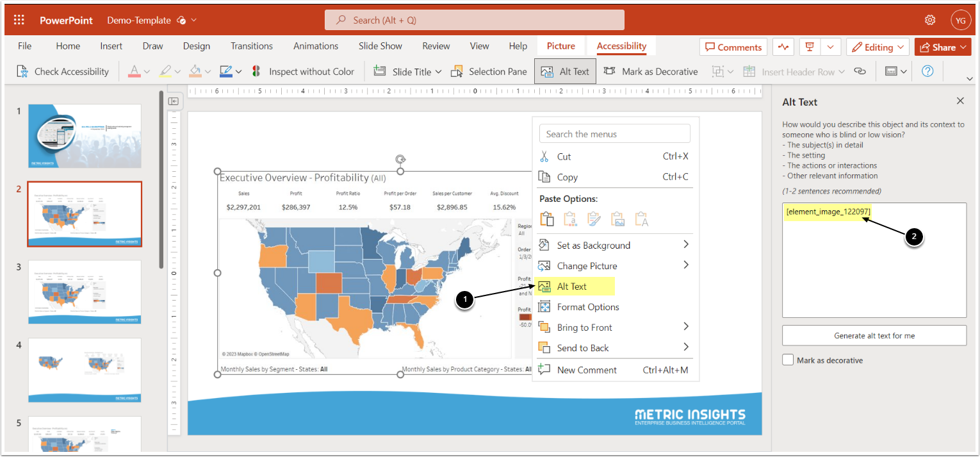
Task: Collapse the slide thumbnail pane
Action: click(173, 101)
